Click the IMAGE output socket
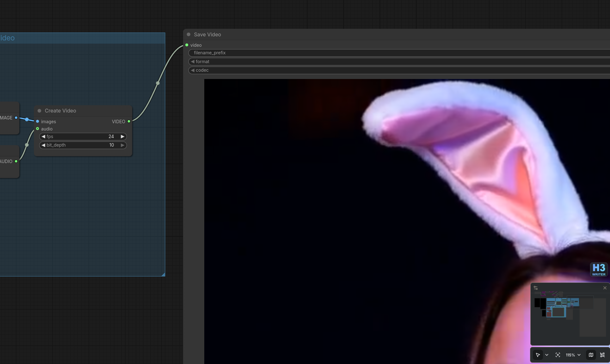This screenshot has height=364, width=610. [x=16, y=118]
